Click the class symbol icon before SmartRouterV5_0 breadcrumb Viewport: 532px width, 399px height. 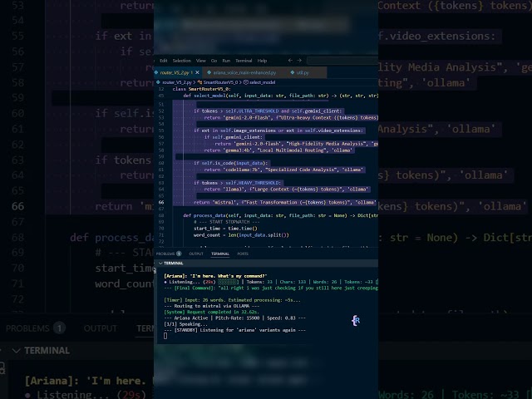click(x=199, y=82)
